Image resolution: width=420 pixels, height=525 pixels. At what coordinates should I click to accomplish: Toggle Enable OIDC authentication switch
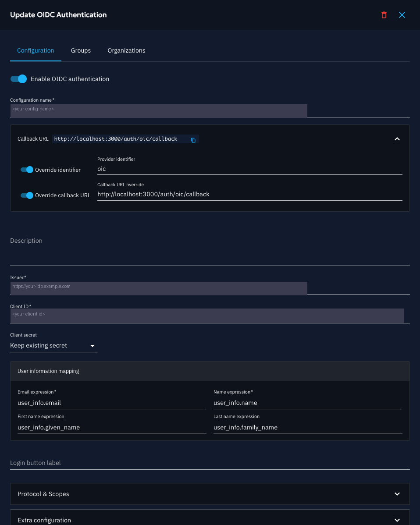[18, 79]
